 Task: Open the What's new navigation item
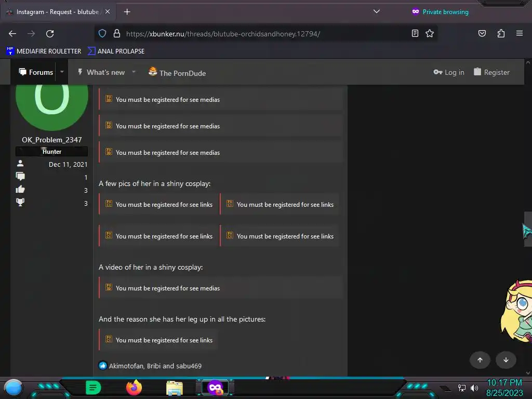(101, 72)
